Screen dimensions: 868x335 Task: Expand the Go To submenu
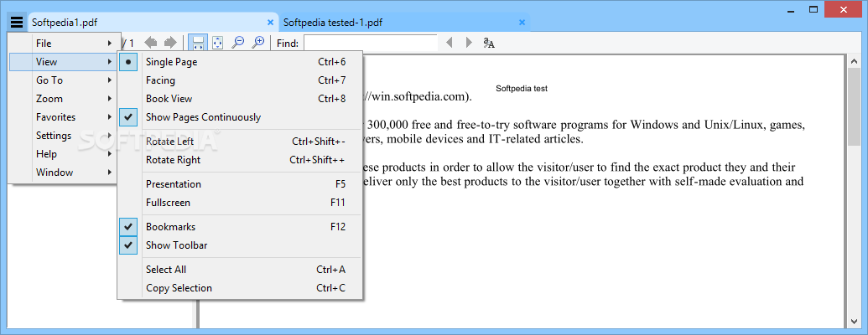63,80
